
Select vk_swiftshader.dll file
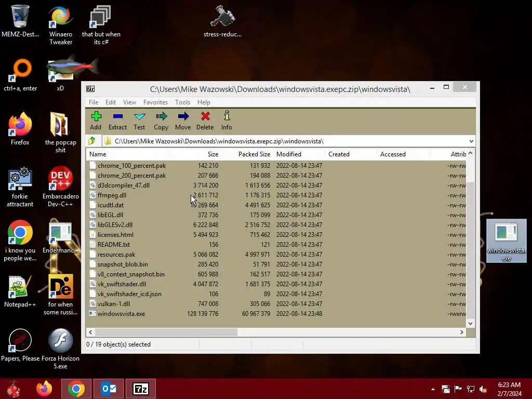[x=122, y=284]
